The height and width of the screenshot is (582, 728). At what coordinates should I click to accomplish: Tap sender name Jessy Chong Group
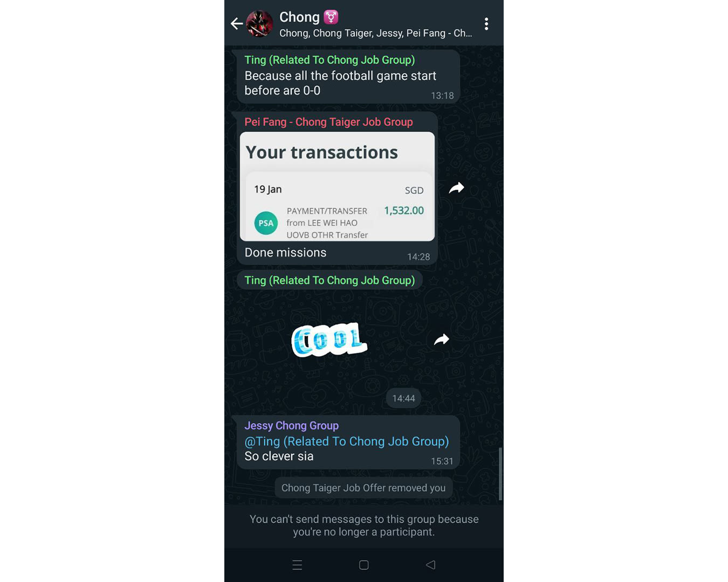click(292, 426)
